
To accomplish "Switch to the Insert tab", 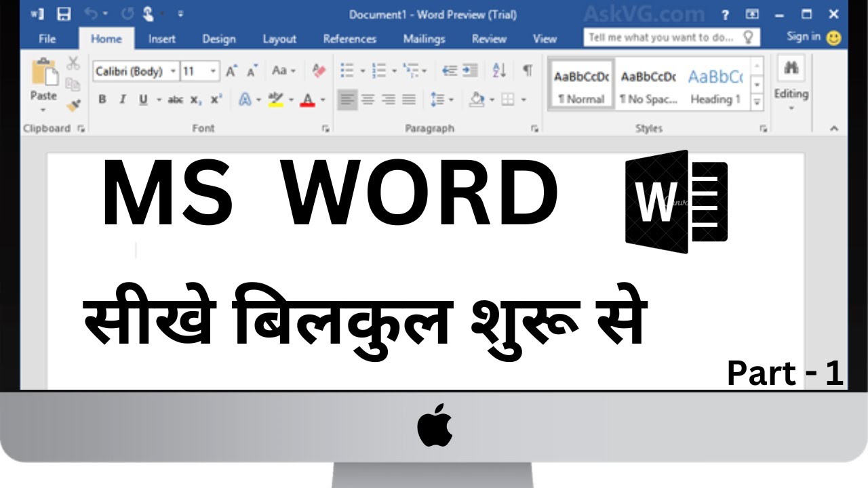I will (162, 39).
